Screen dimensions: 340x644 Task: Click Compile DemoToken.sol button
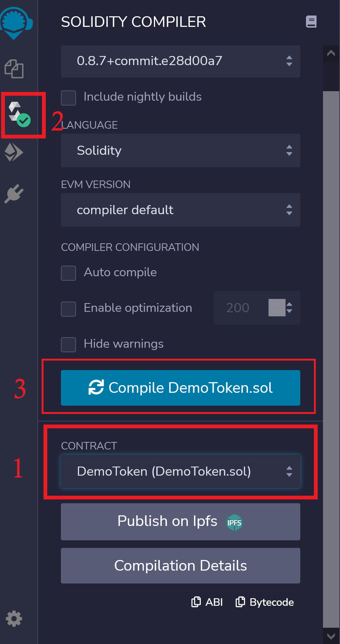click(180, 388)
